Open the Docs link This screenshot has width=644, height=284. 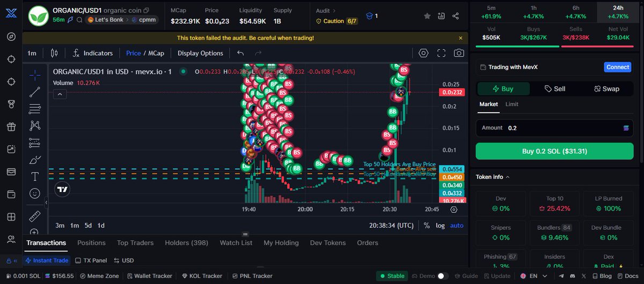click(x=627, y=276)
